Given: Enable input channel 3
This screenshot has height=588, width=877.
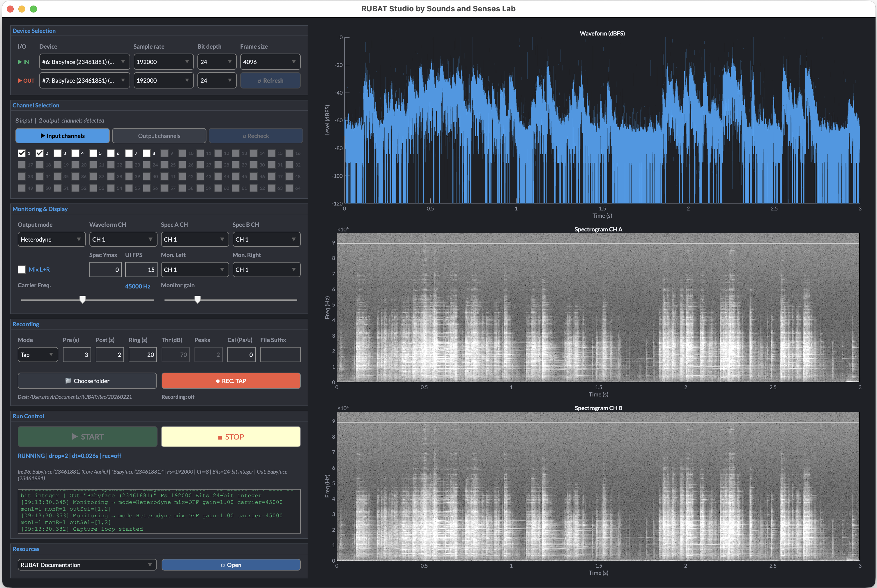Looking at the screenshot, I should pyautogui.click(x=58, y=153).
